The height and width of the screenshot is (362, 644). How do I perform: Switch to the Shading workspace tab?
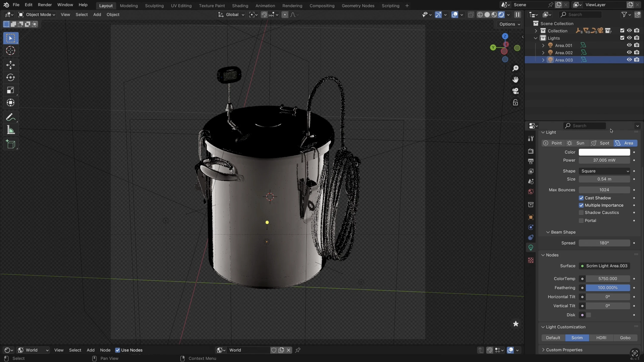(240, 6)
